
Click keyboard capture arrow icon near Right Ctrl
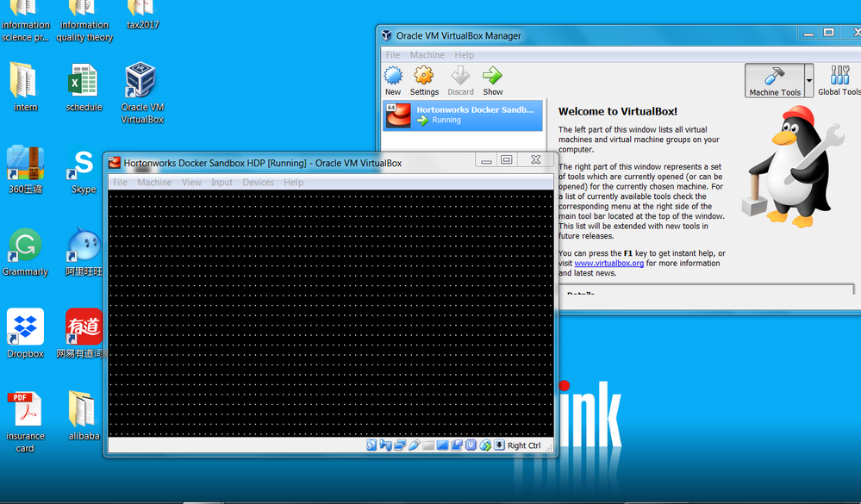499,445
